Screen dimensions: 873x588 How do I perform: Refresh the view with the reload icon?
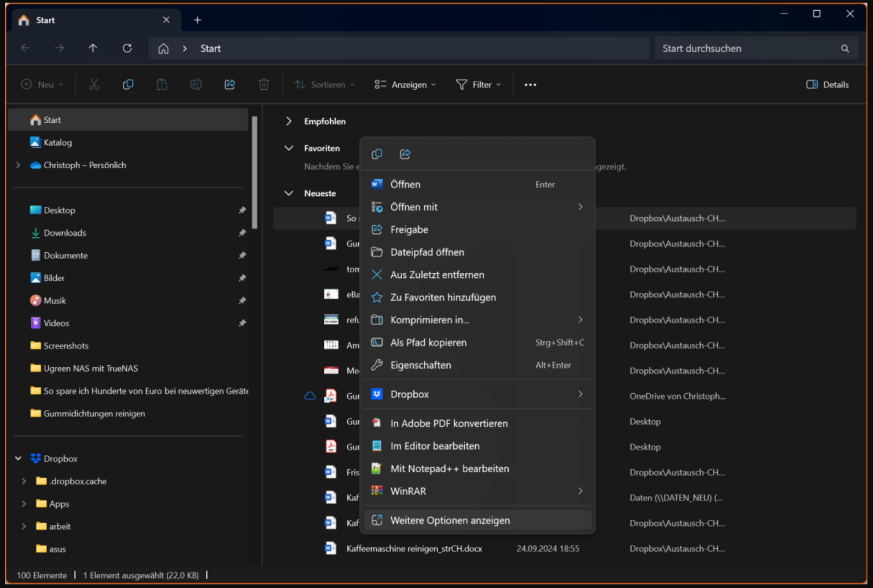coord(127,48)
